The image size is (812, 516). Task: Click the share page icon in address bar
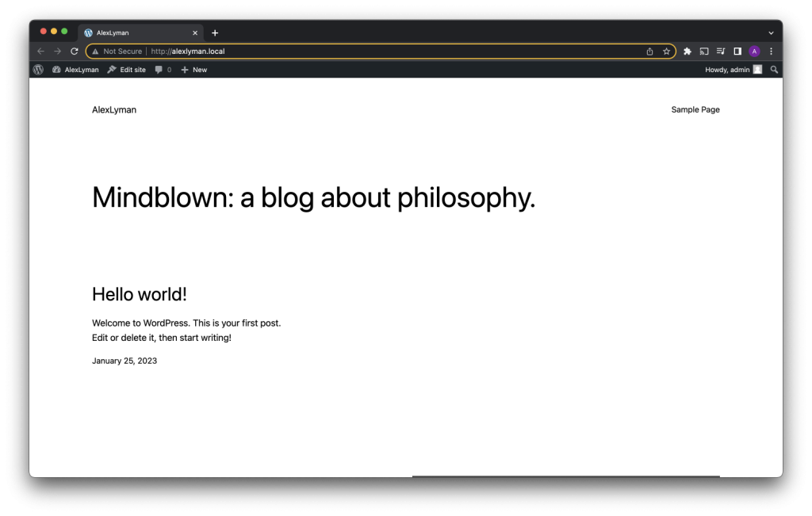click(650, 52)
